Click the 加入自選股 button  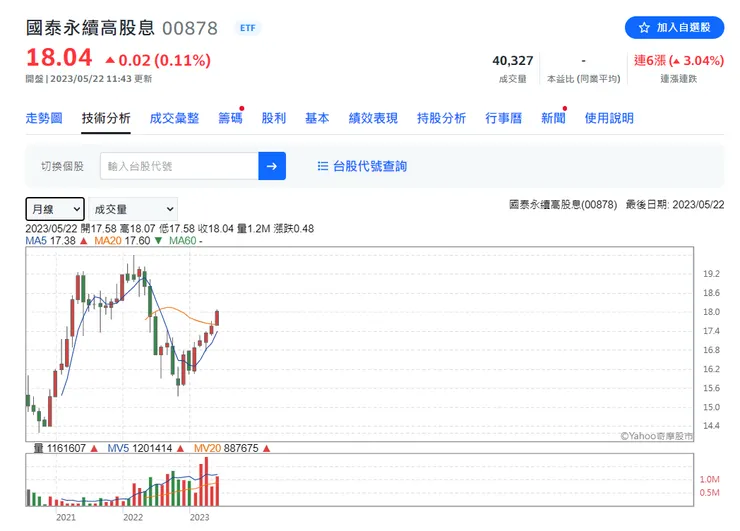[x=674, y=28]
